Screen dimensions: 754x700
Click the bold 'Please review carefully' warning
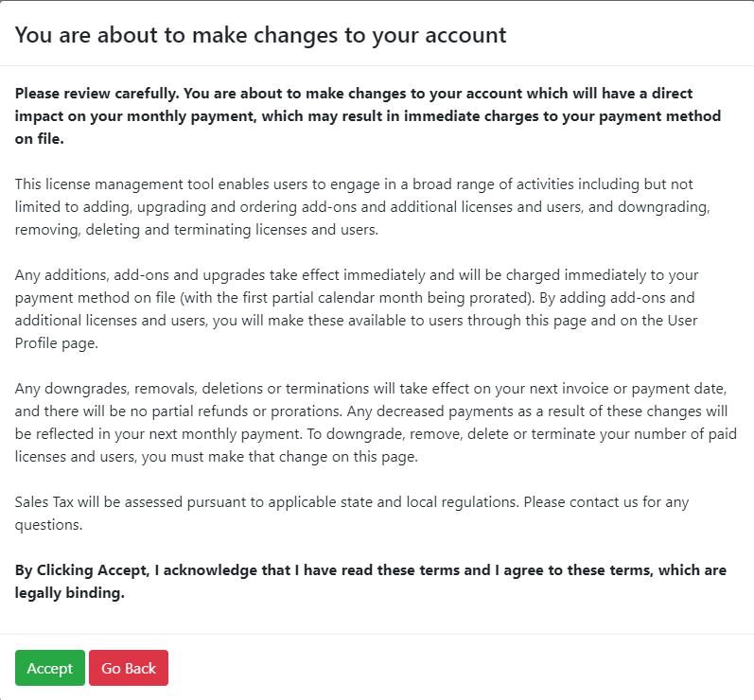[367, 116]
